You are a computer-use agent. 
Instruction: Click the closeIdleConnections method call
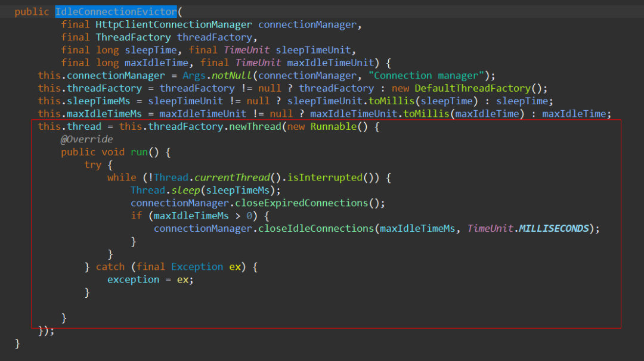(316, 229)
